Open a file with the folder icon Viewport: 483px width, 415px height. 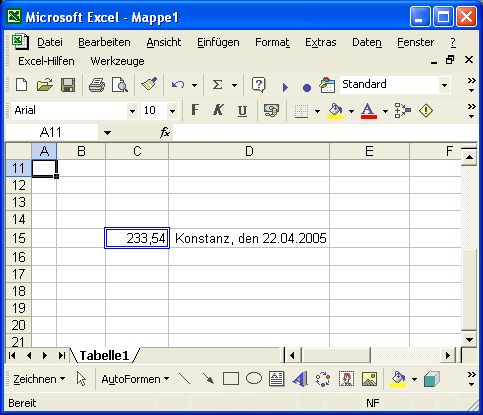pos(45,85)
